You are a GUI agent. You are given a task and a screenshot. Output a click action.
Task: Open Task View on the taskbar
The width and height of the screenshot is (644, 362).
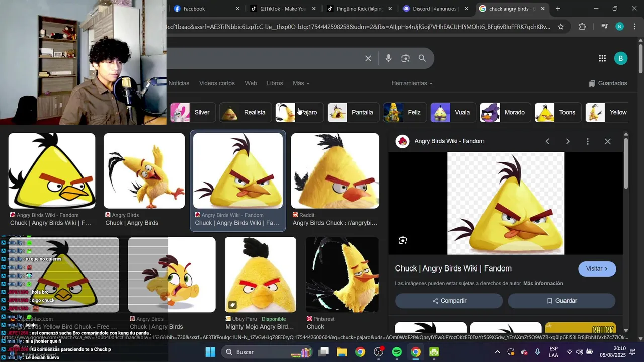click(324, 352)
